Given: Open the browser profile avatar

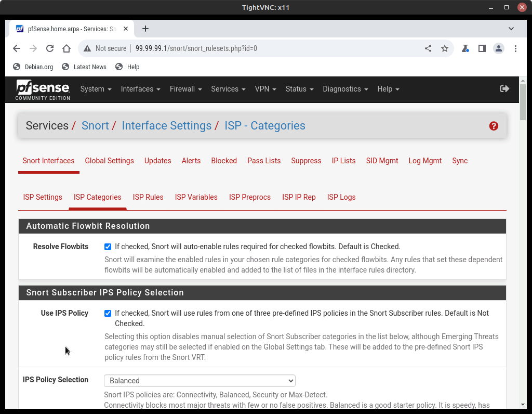Looking at the screenshot, I should click(x=498, y=48).
